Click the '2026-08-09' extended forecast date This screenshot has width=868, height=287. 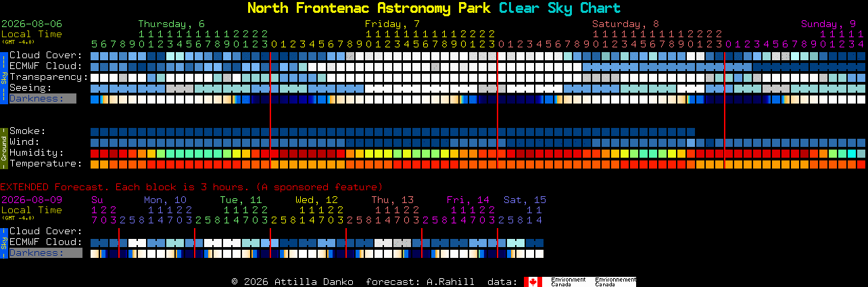click(32, 200)
